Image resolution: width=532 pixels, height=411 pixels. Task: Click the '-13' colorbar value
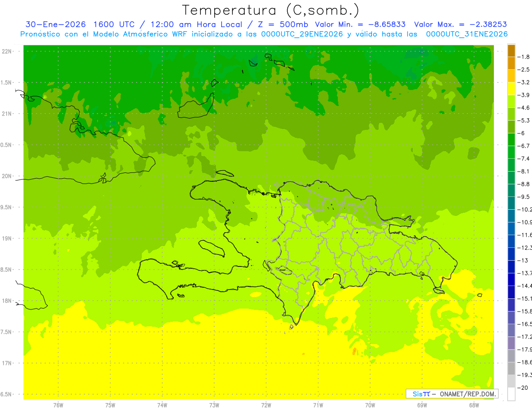pos(523,260)
